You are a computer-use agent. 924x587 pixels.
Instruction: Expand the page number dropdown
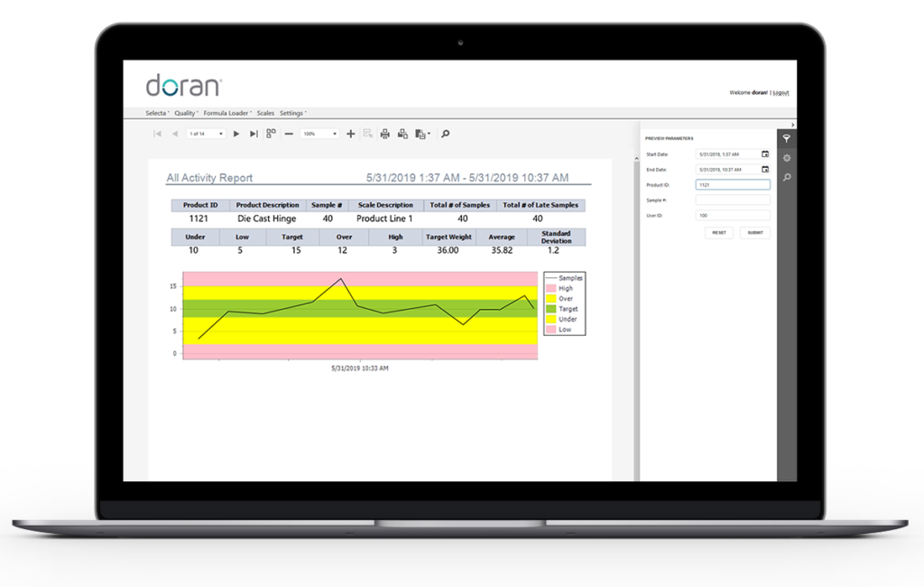[x=221, y=134]
